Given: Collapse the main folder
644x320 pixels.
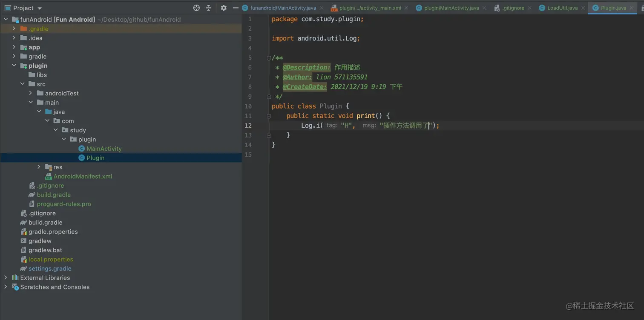Looking at the screenshot, I should click(31, 103).
